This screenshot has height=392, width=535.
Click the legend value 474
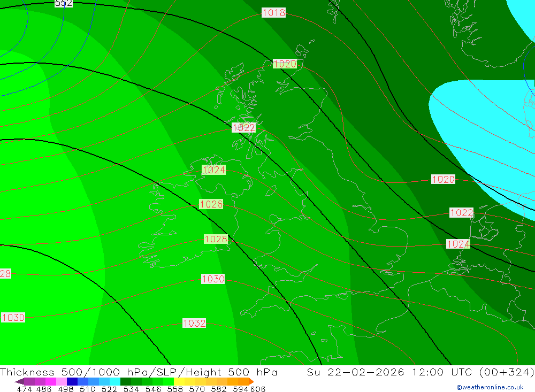point(24,389)
